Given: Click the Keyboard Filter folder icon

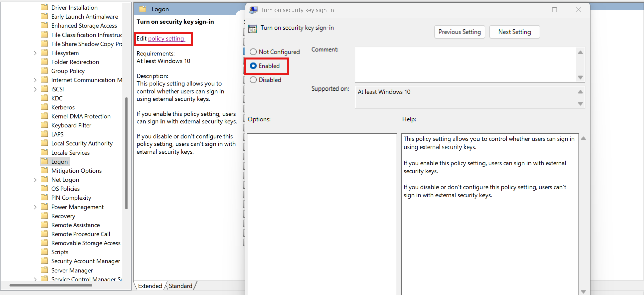Looking at the screenshot, I should pyautogui.click(x=44, y=125).
